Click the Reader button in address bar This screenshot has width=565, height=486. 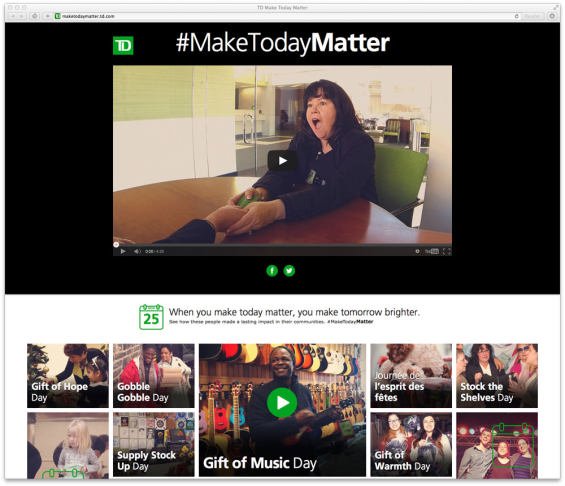click(532, 16)
